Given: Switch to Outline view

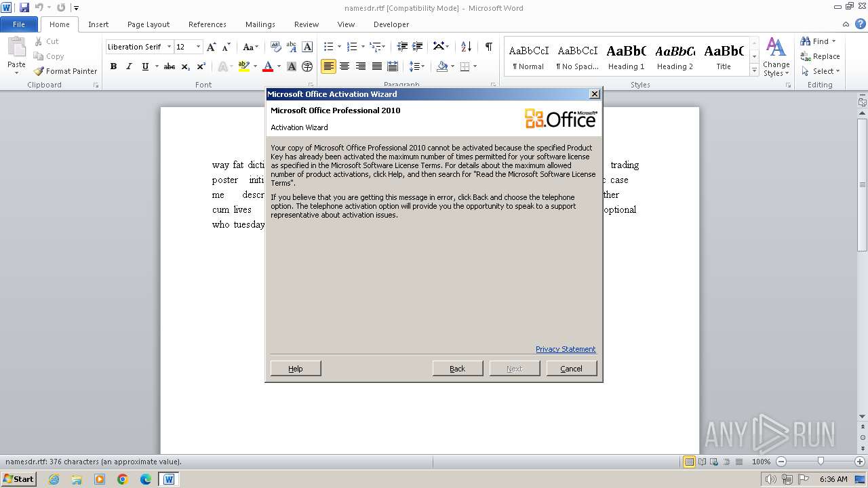Looking at the screenshot, I should click(726, 462).
